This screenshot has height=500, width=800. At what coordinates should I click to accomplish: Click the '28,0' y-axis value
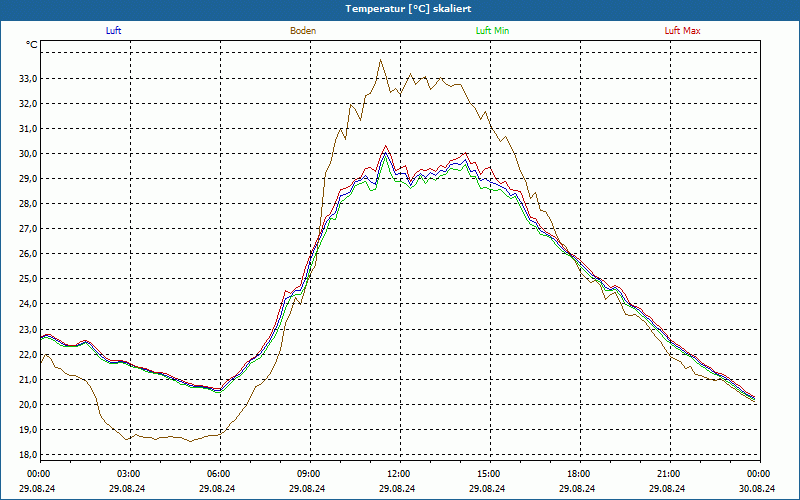[28, 204]
